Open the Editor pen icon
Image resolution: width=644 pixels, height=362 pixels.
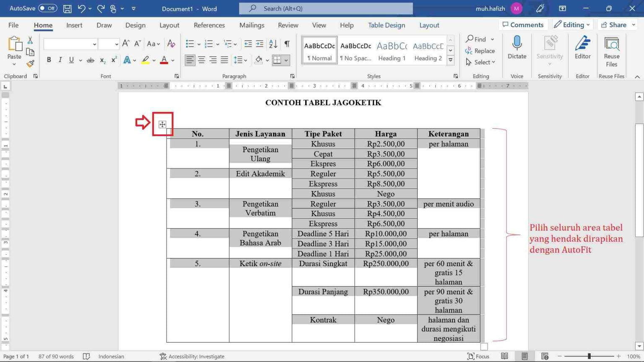tap(582, 47)
